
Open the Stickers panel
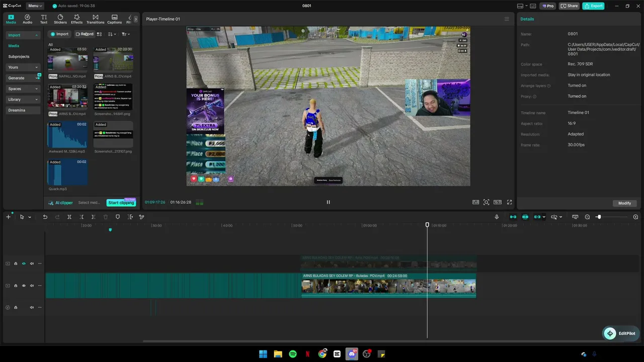60,19
